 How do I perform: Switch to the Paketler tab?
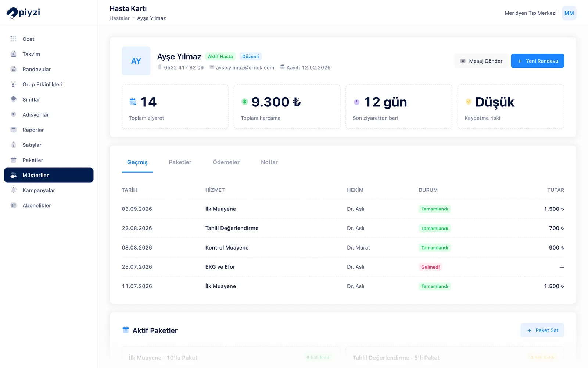pos(180,162)
